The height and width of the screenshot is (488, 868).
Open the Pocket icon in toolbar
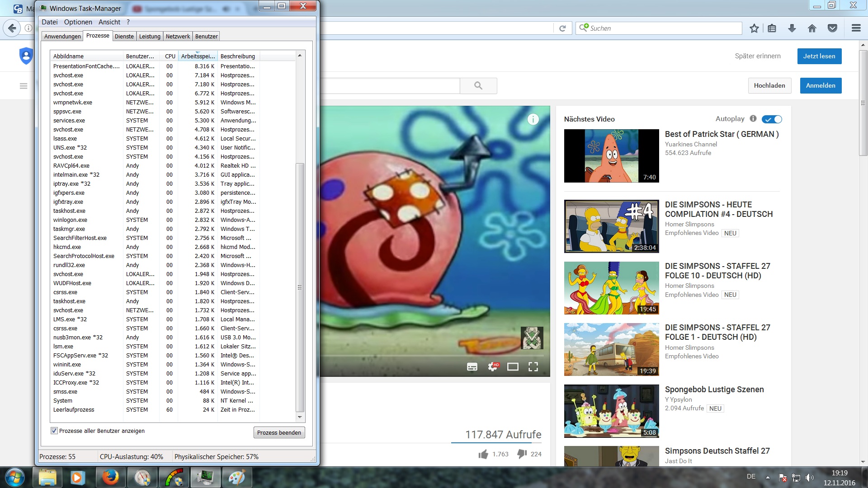[832, 28]
